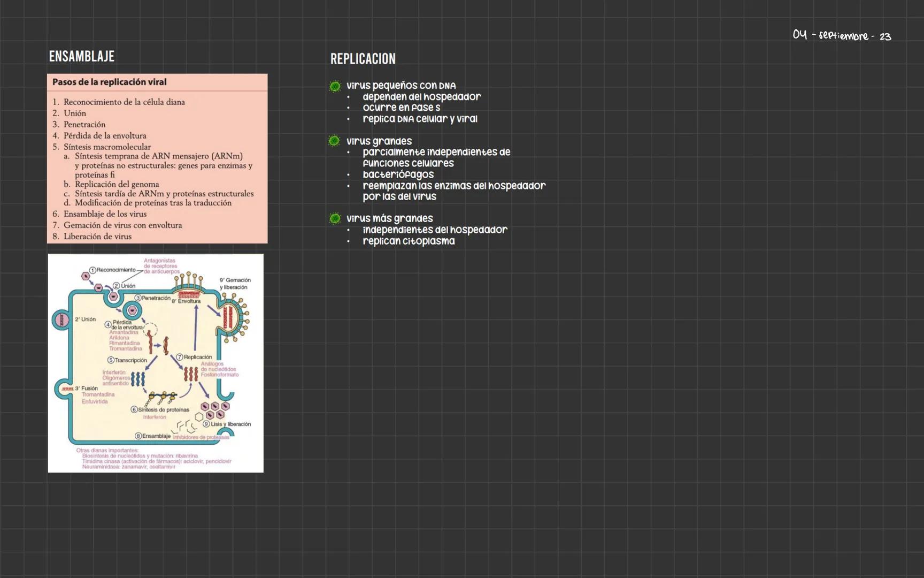Select the REPLICACION heading
924x578 pixels.
(x=363, y=59)
